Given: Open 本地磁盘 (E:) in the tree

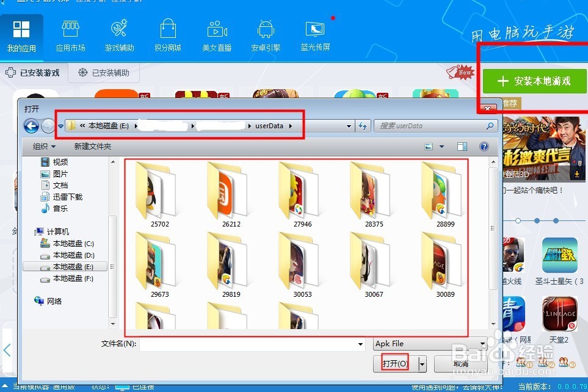Looking at the screenshot, I should [65, 267].
